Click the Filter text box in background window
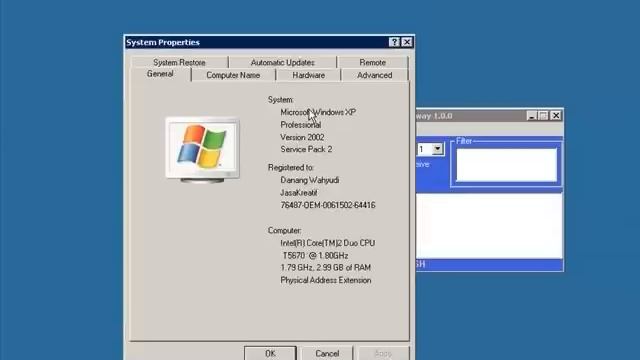 coord(506,165)
